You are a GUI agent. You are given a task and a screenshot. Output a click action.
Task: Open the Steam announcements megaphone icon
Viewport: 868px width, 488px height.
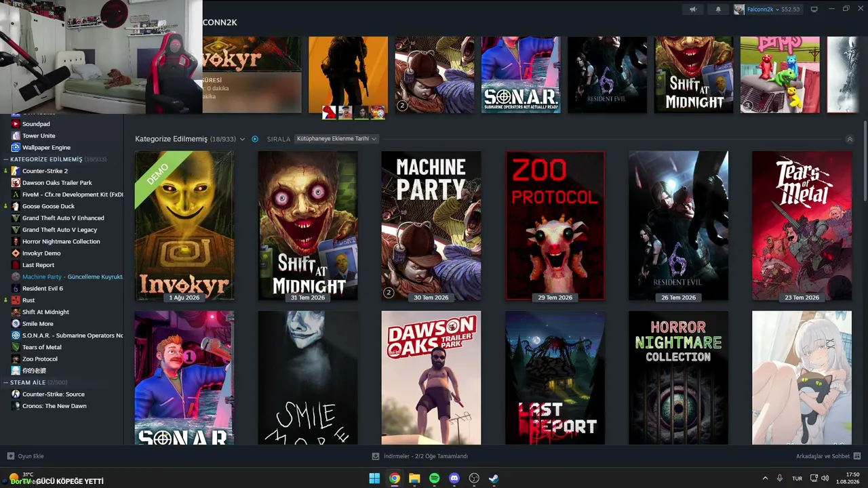tap(693, 9)
